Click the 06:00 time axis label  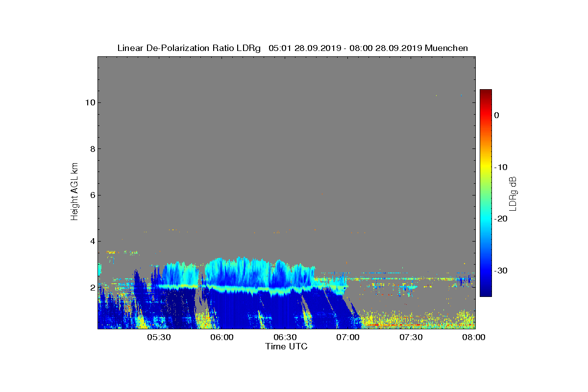point(222,338)
